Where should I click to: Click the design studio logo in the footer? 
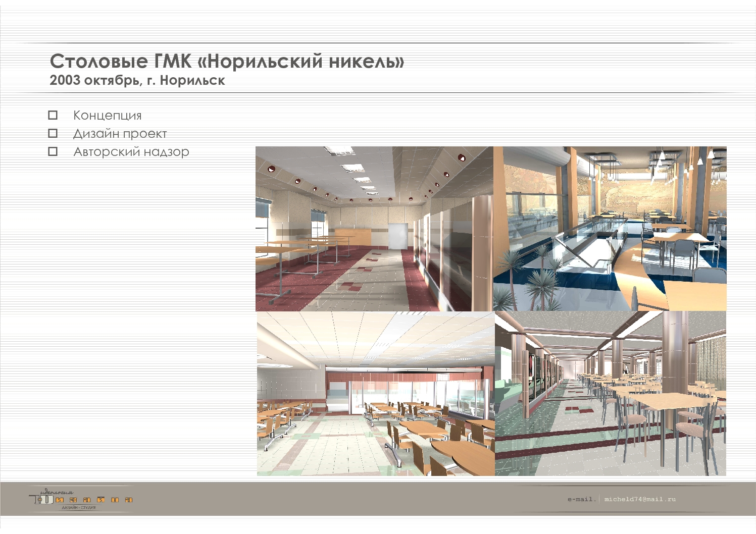pos(81,499)
